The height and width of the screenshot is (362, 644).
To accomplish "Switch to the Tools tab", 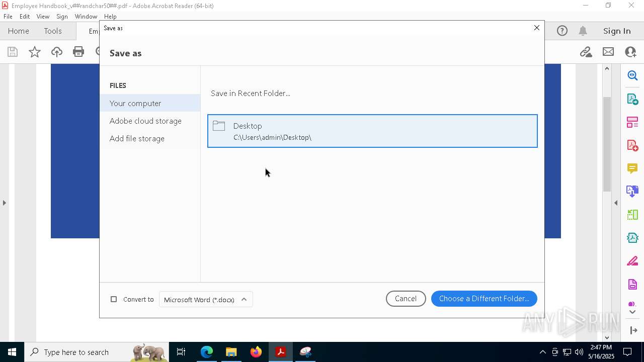I will (x=53, y=31).
